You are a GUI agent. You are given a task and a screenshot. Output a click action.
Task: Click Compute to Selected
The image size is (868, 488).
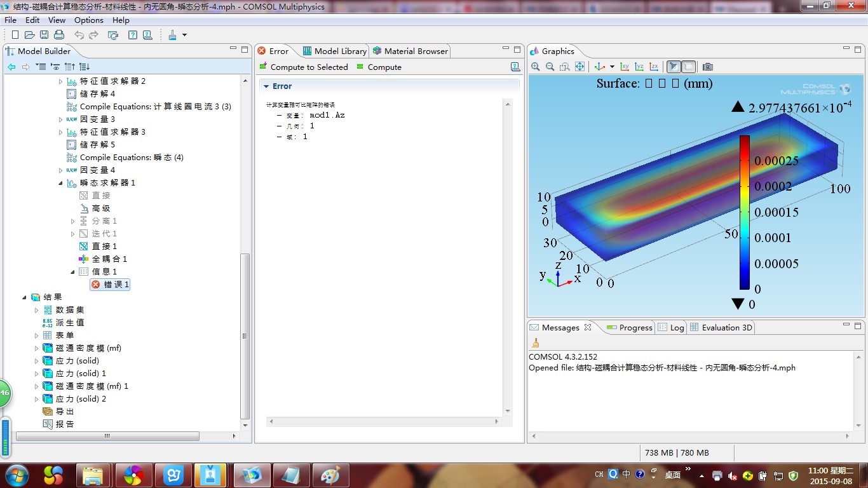point(304,67)
